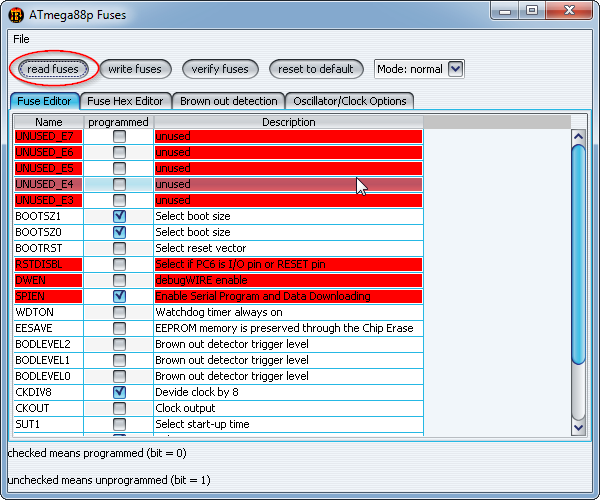This screenshot has height=500, width=600.
Task: Uncheck the SPIEN programmed checkbox
Action: point(119,296)
